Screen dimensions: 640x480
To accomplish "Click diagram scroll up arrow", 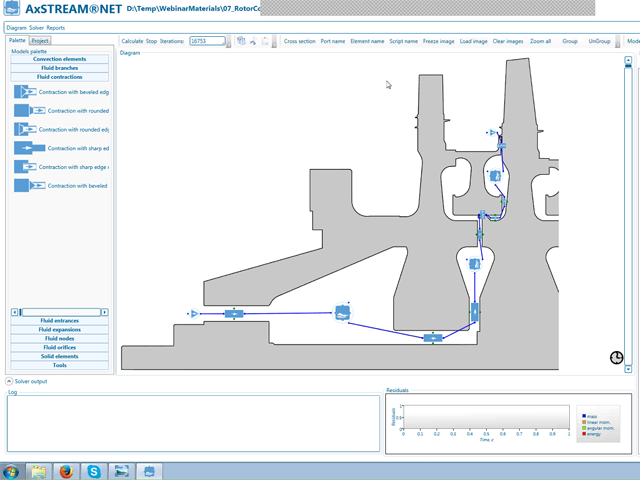I will pos(628,60).
